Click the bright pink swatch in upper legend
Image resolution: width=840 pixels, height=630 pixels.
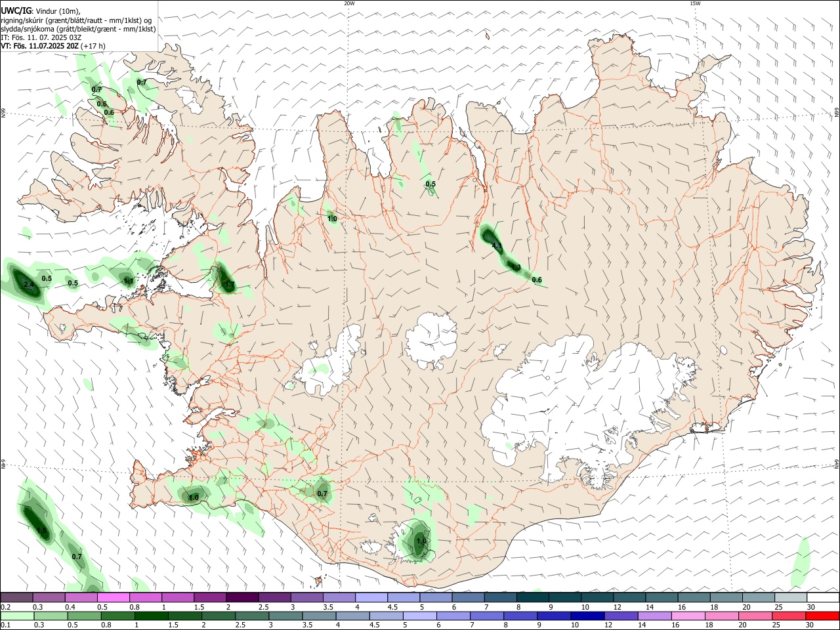point(114,597)
